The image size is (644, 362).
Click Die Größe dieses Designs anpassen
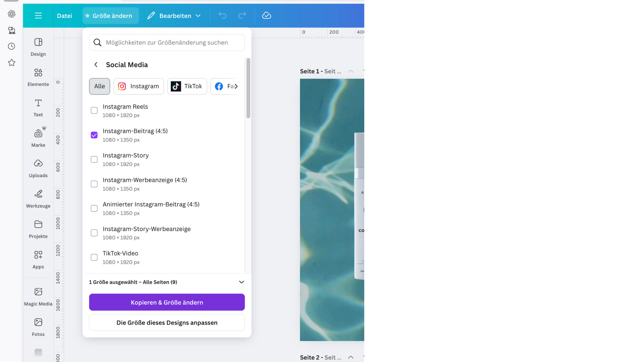coord(167,322)
